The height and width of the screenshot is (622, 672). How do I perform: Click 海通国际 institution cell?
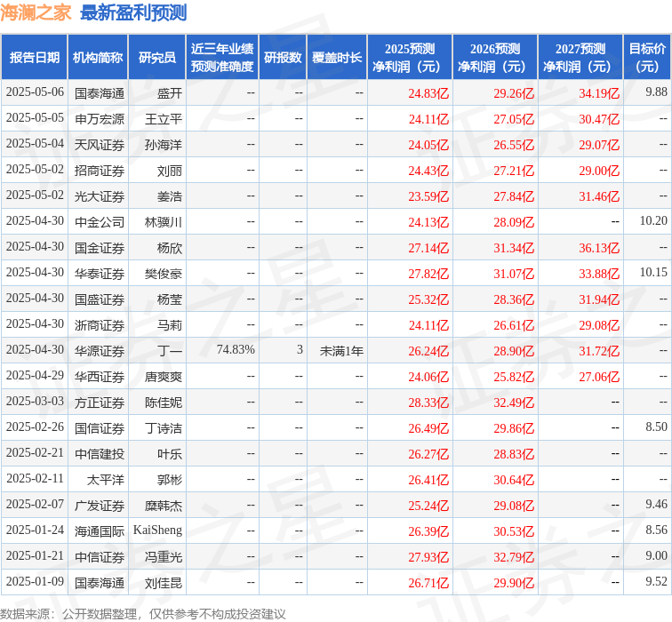100,531
